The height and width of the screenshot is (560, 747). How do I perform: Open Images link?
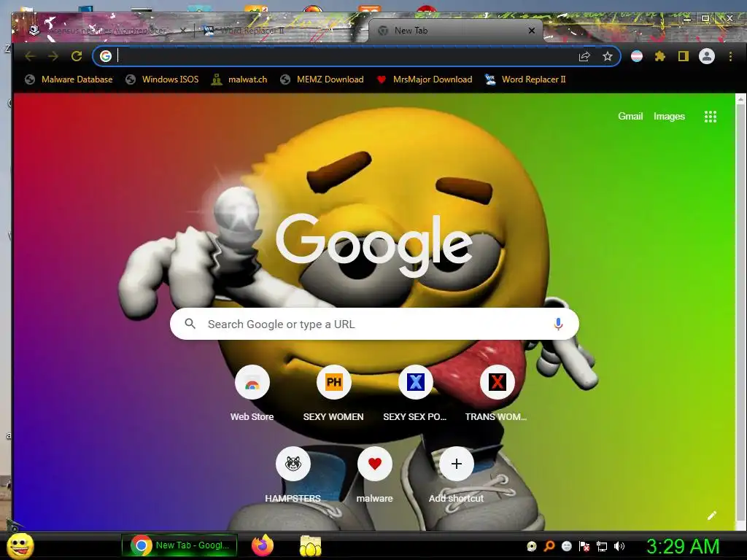point(669,116)
